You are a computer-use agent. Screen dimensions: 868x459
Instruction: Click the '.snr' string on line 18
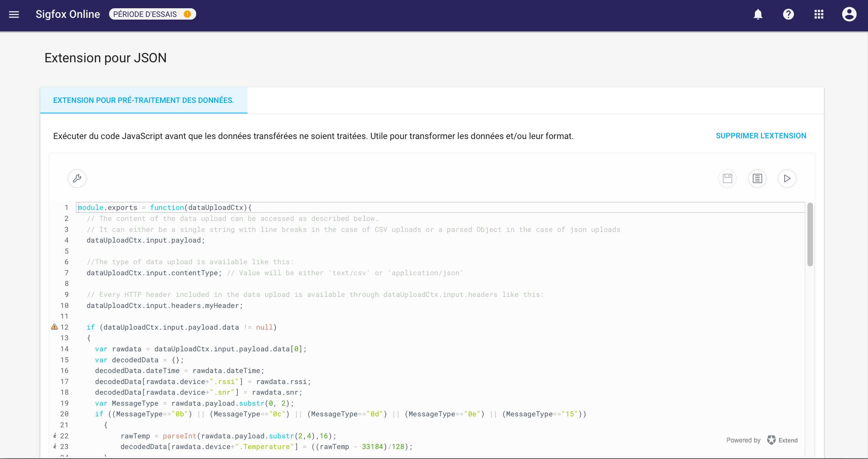[x=222, y=392]
